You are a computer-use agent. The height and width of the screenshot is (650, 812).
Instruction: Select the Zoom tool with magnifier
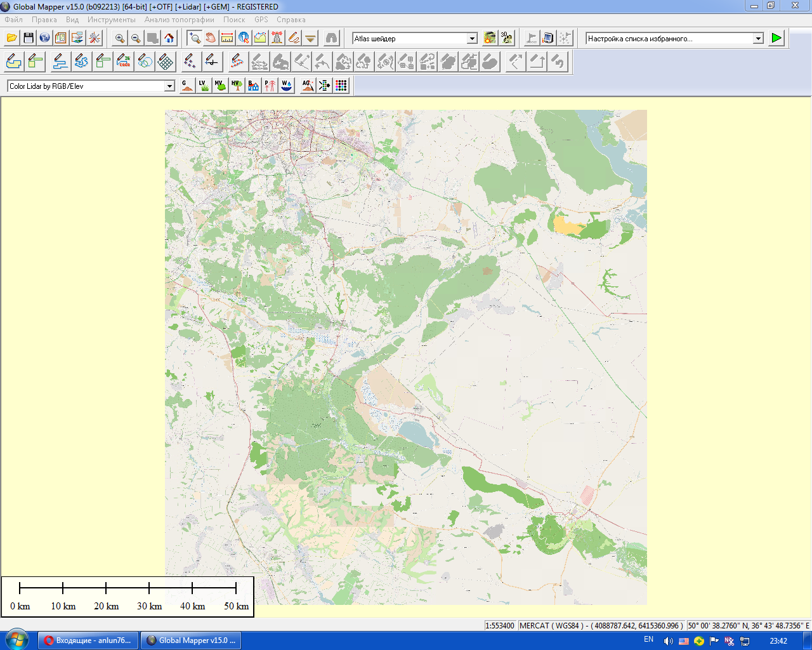click(x=195, y=38)
